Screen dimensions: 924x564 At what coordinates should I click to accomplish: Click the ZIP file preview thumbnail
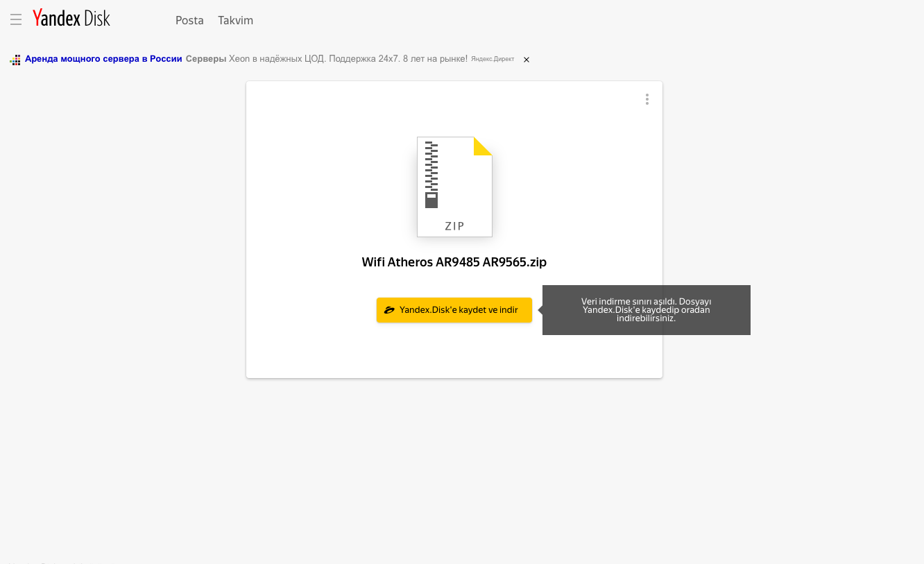pyautogui.click(x=454, y=187)
